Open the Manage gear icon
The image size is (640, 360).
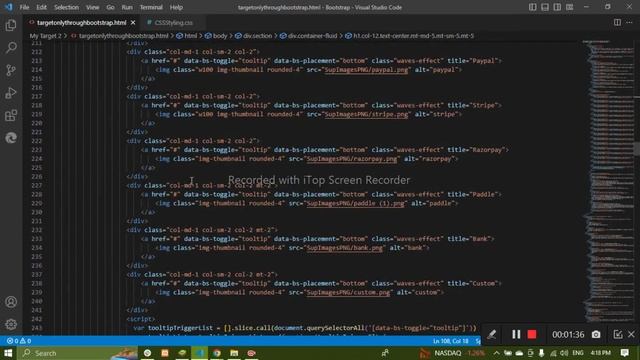(x=11, y=324)
